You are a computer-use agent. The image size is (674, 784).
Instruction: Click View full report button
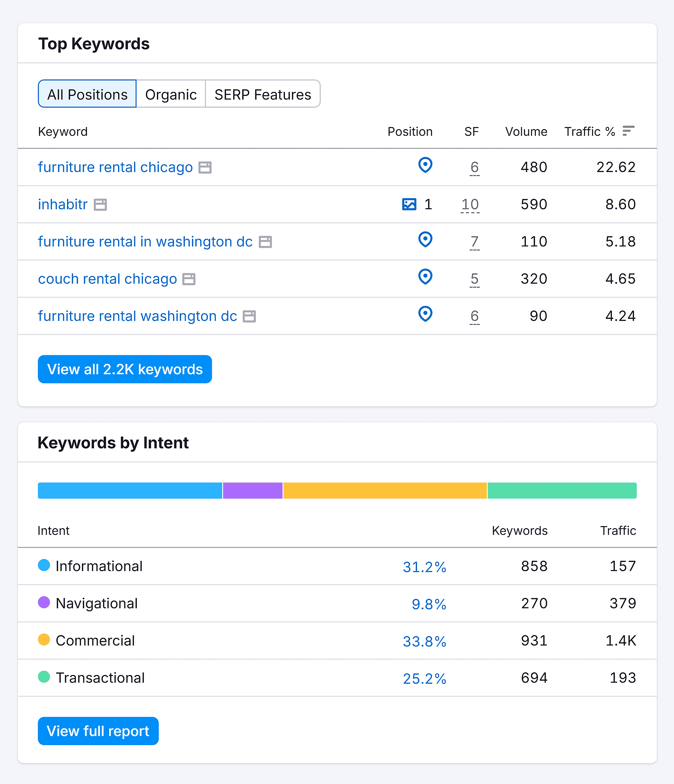coord(98,731)
